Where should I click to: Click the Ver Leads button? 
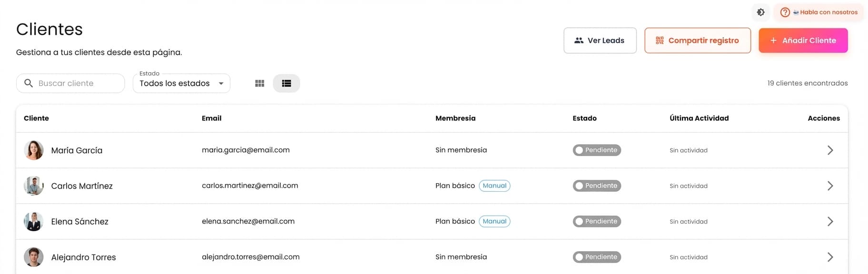point(600,40)
